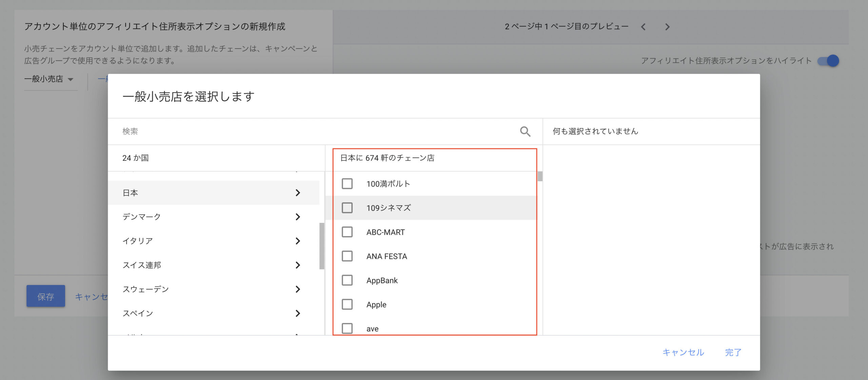The width and height of the screenshot is (868, 380).
Task: Check the 100満ボルト checkbox
Action: (347, 184)
